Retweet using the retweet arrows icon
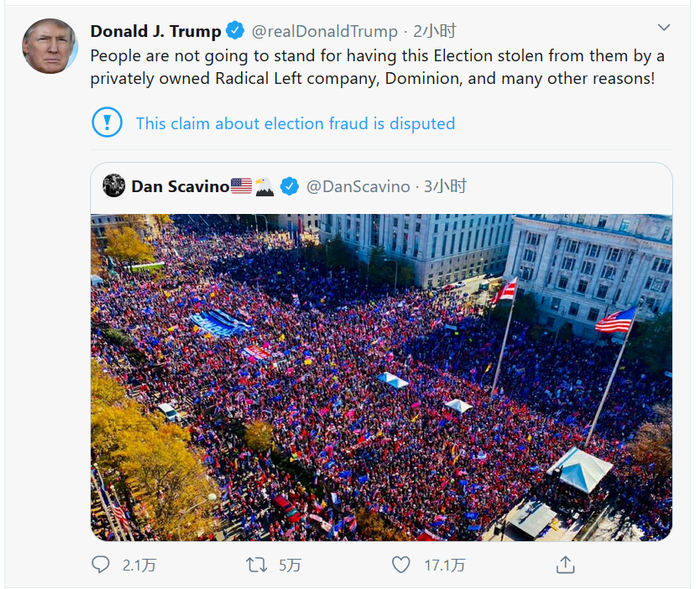 click(x=257, y=565)
